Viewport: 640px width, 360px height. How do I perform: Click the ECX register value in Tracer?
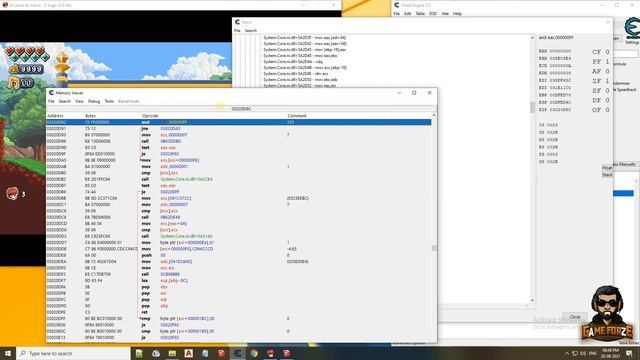(x=560, y=66)
